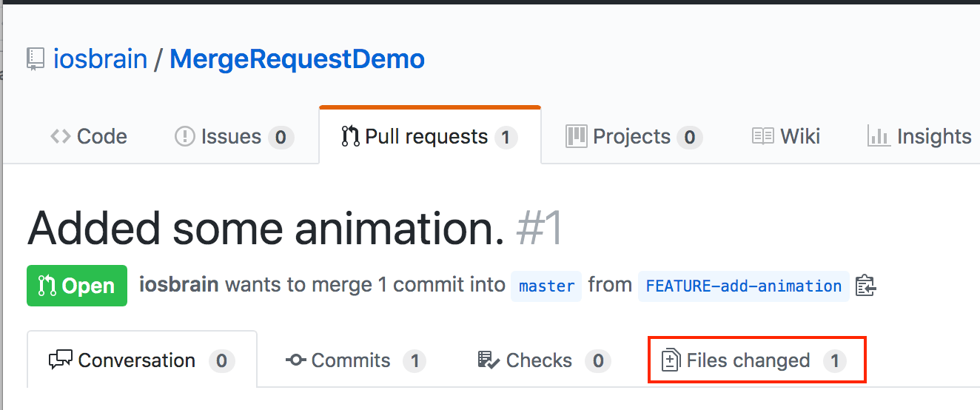
Task: Click the Wiki open-book icon
Action: [x=762, y=137]
